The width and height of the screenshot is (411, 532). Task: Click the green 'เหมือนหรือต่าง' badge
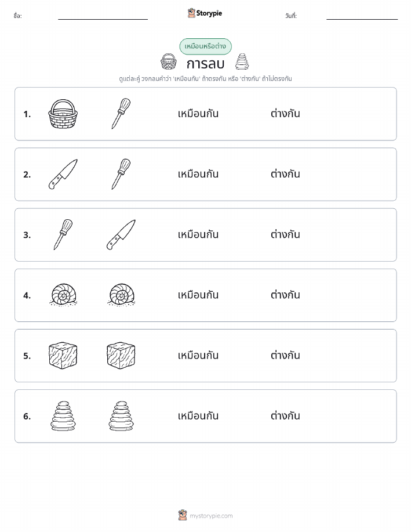pos(205,46)
